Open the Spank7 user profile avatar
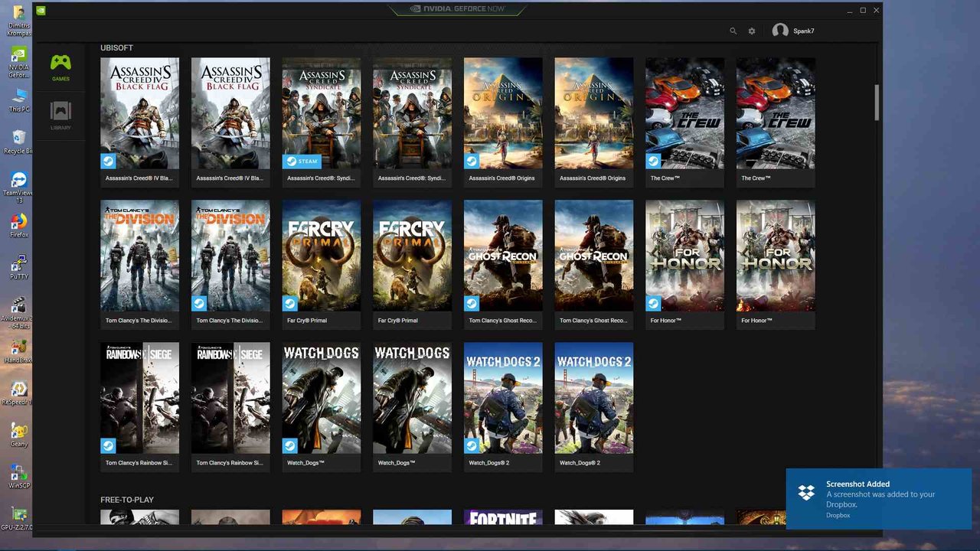980x551 pixels. point(780,31)
